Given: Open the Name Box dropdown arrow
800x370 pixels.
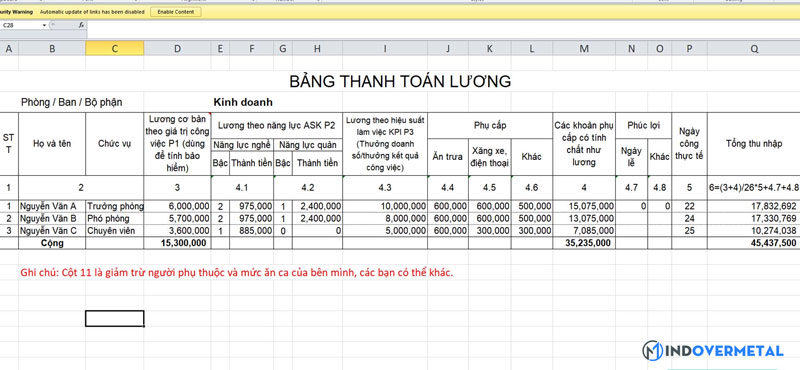Looking at the screenshot, I should click(44, 25).
